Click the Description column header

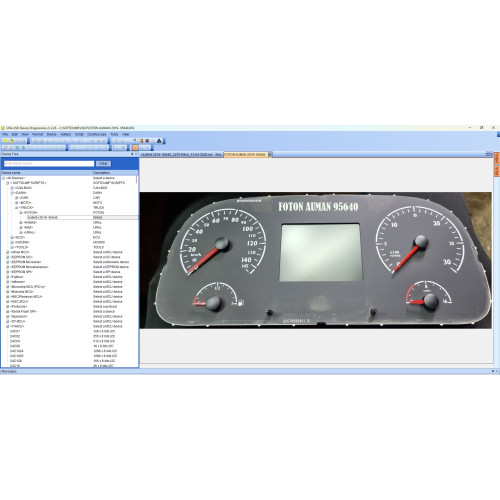click(115, 173)
